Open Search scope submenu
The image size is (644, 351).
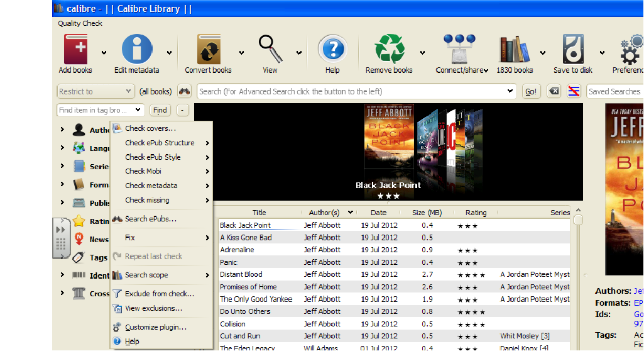point(161,275)
